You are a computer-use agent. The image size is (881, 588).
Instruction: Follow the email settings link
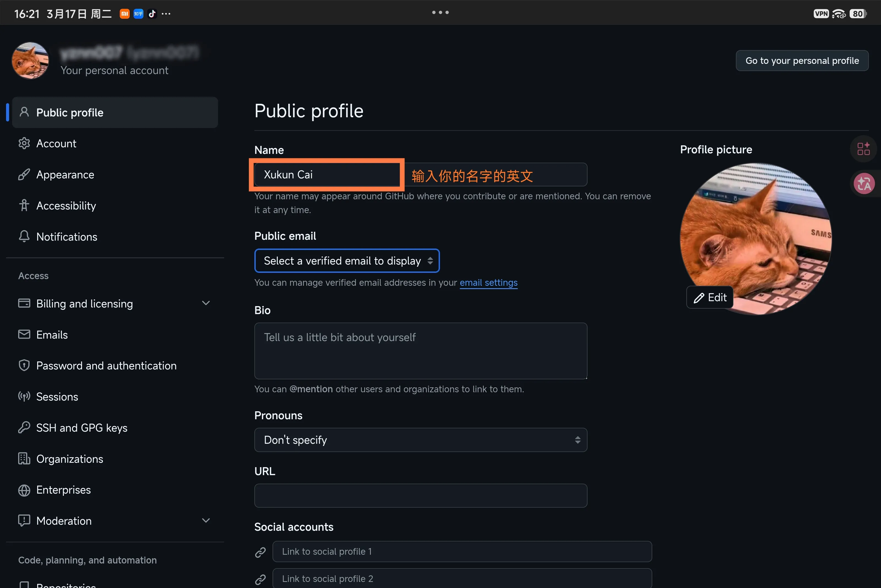(x=488, y=282)
